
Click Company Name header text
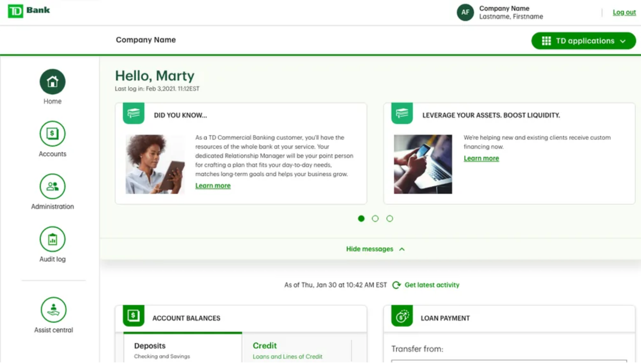pyautogui.click(x=146, y=40)
